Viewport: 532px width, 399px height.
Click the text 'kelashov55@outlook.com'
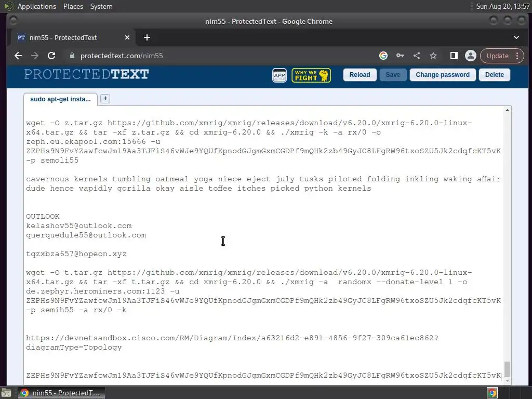79,226
